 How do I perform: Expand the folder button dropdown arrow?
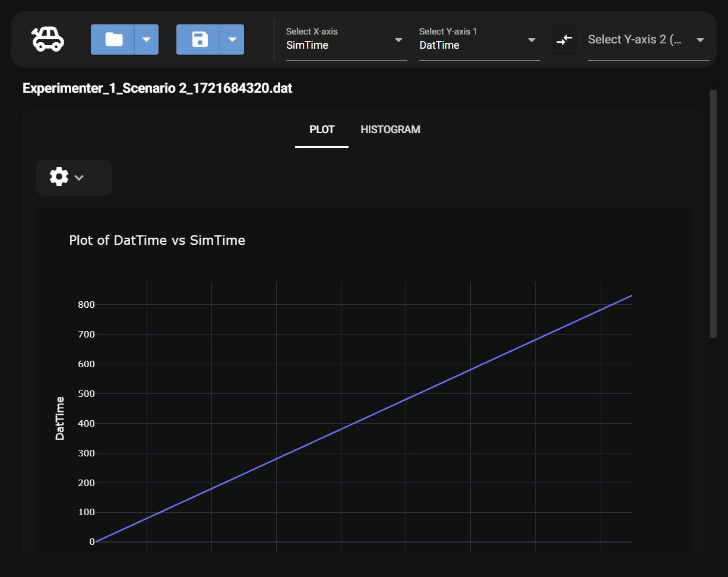147,39
